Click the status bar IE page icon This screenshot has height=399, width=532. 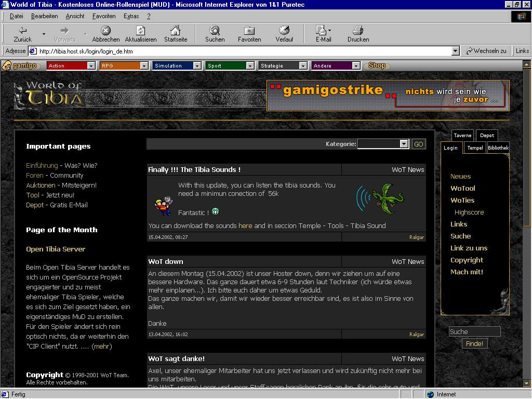(5, 394)
